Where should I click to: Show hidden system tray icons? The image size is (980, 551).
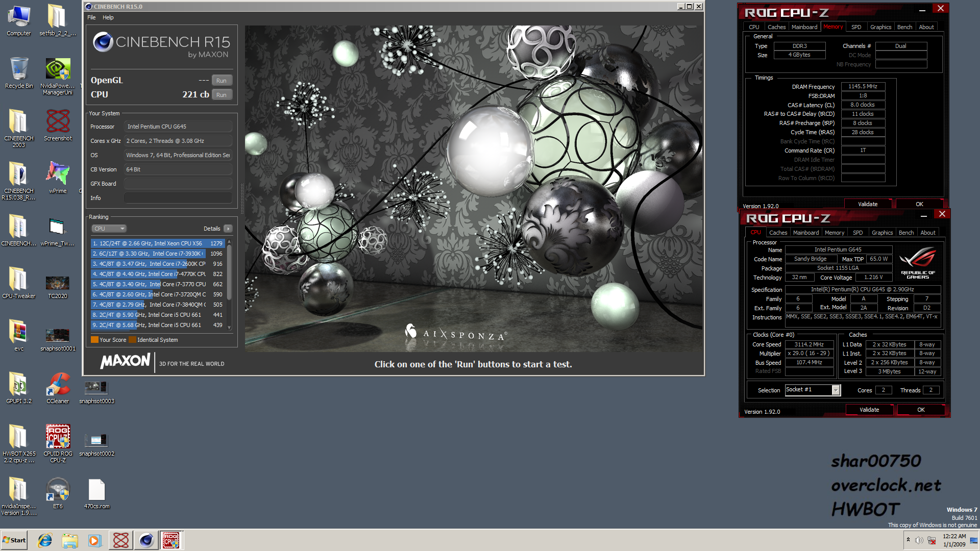(x=908, y=540)
